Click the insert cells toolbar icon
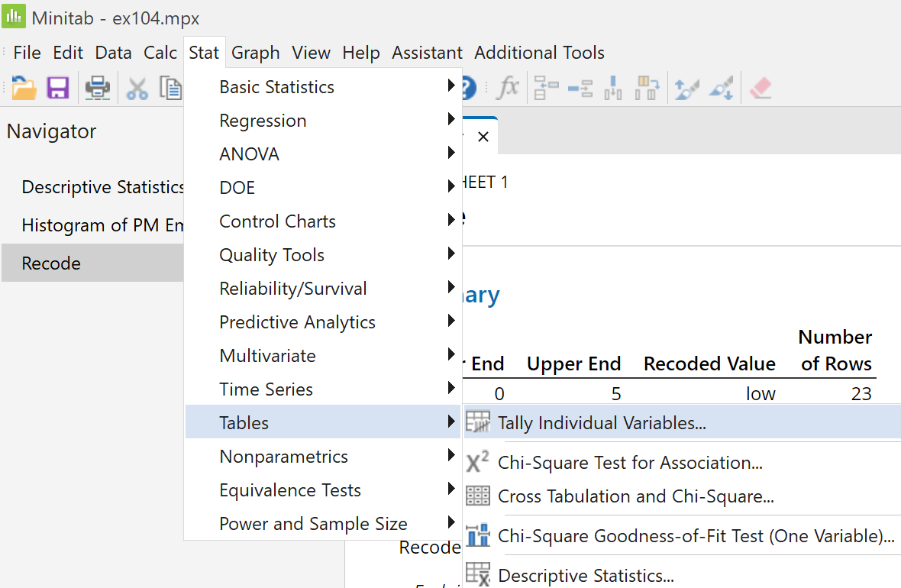Image resolution: width=901 pixels, height=588 pixels. pos(546,88)
